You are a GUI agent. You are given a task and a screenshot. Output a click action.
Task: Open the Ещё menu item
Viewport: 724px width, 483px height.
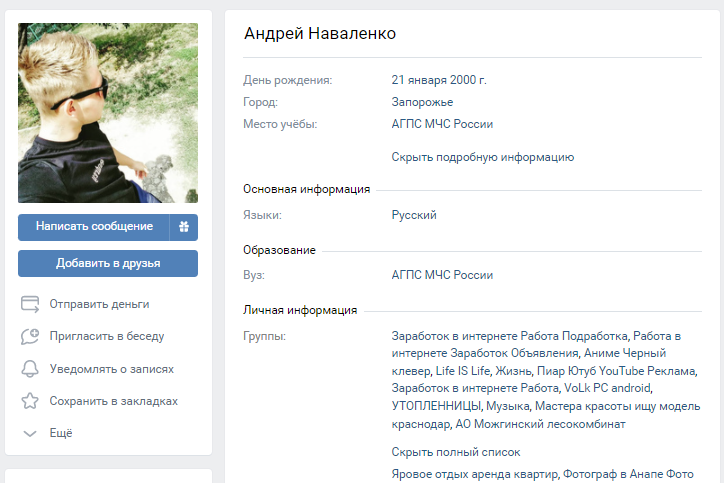pos(61,433)
